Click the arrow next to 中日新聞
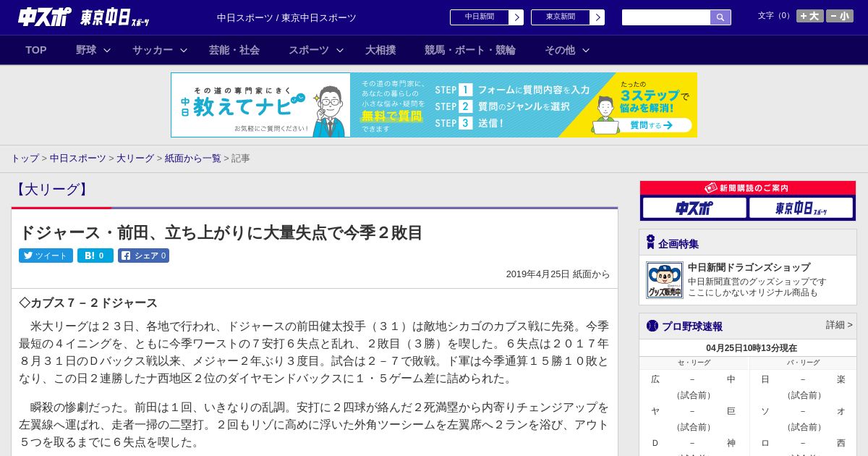This screenshot has width=868, height=456. coord(516,17)
